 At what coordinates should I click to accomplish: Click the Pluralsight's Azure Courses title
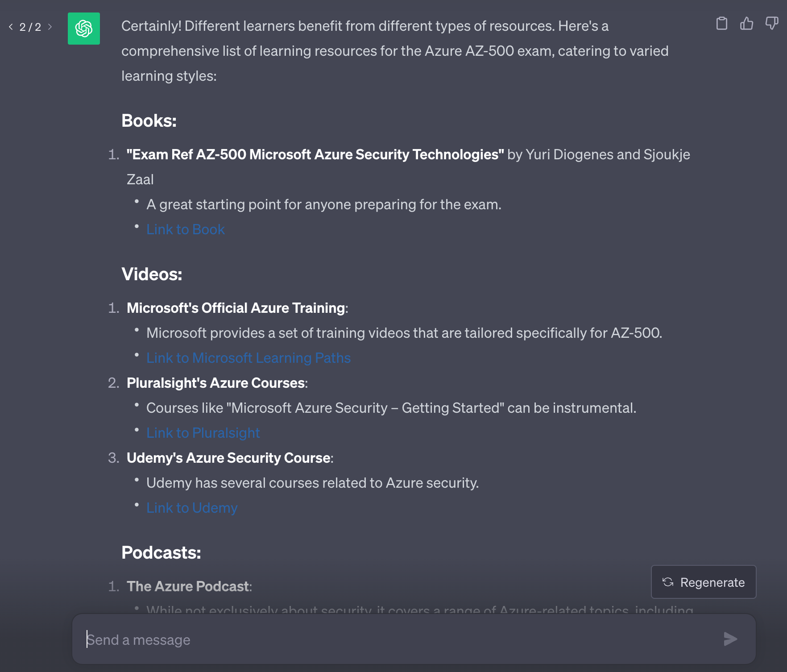click(x=216, y=383)
